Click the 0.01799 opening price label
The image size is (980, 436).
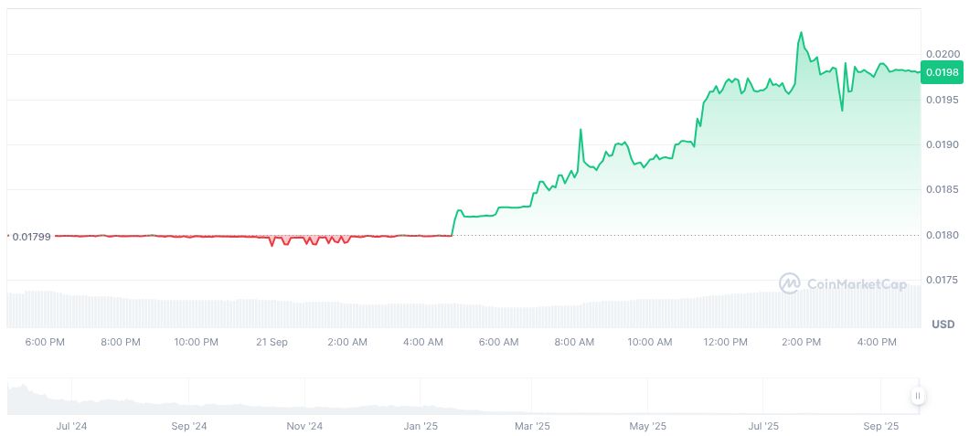(32, 236)
